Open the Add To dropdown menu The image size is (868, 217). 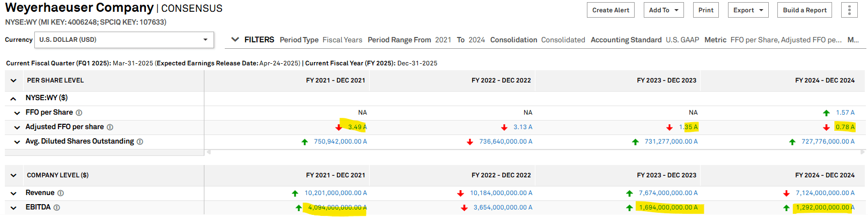click(664, 10)
